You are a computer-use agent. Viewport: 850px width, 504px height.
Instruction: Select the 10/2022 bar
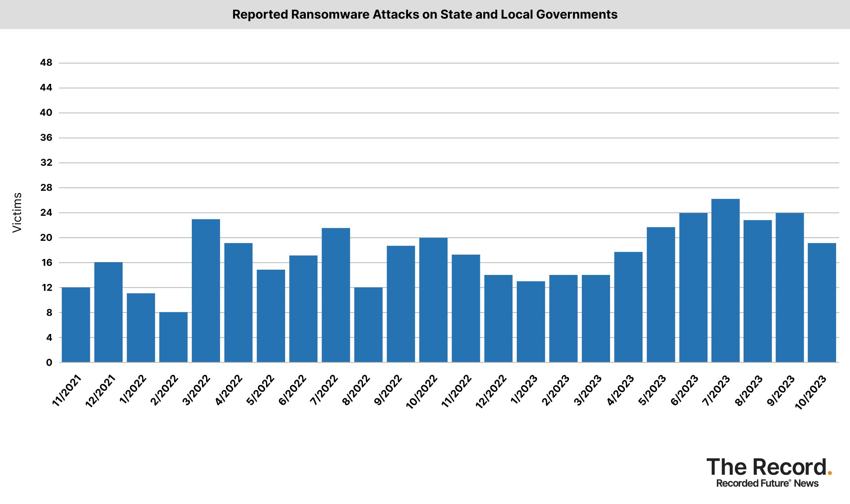click(434, 300)
